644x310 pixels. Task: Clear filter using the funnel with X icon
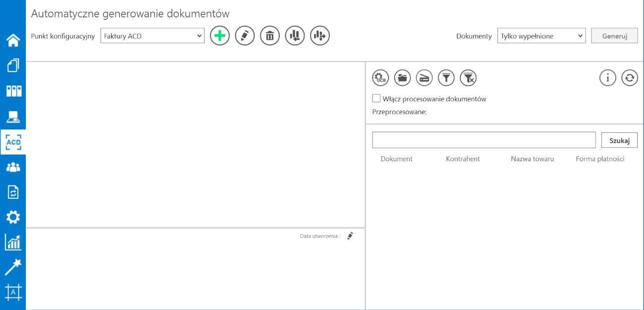click(468, 77)
